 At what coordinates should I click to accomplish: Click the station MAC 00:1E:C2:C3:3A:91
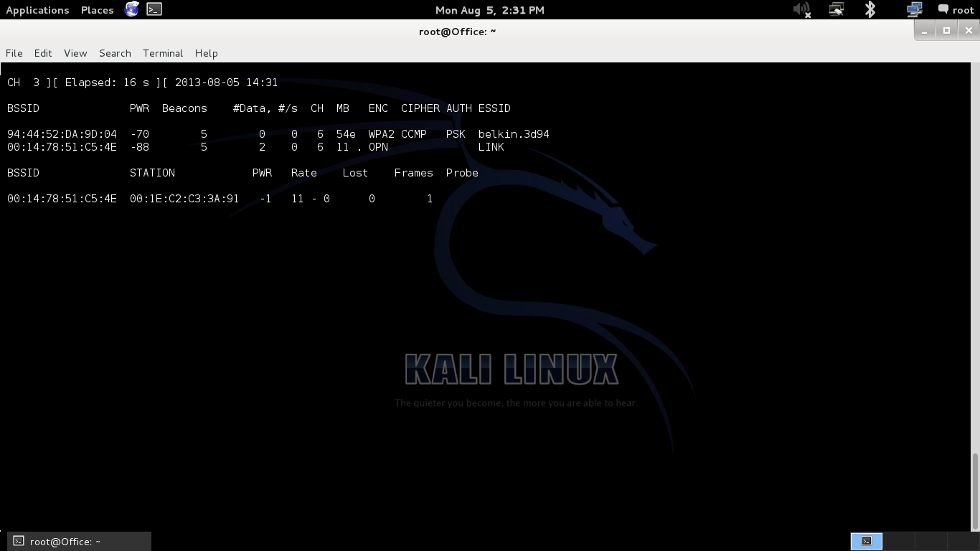point(184,199)
